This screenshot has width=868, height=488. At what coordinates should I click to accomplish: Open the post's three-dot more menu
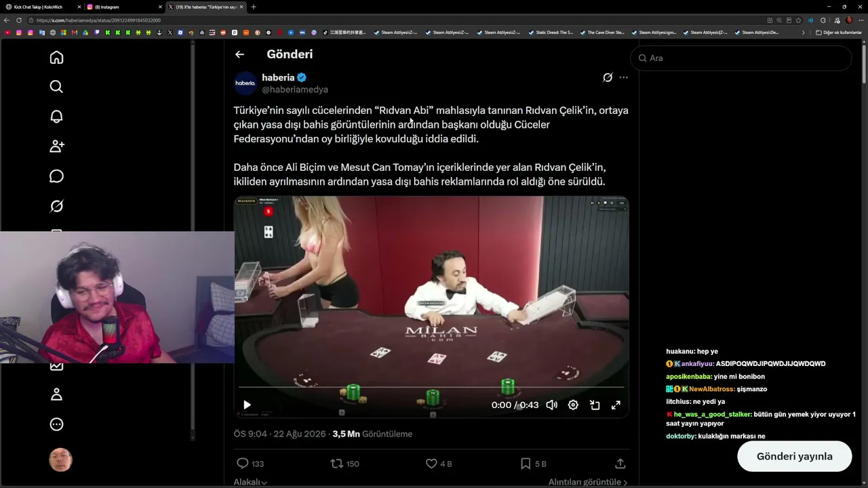coord(624,78)
